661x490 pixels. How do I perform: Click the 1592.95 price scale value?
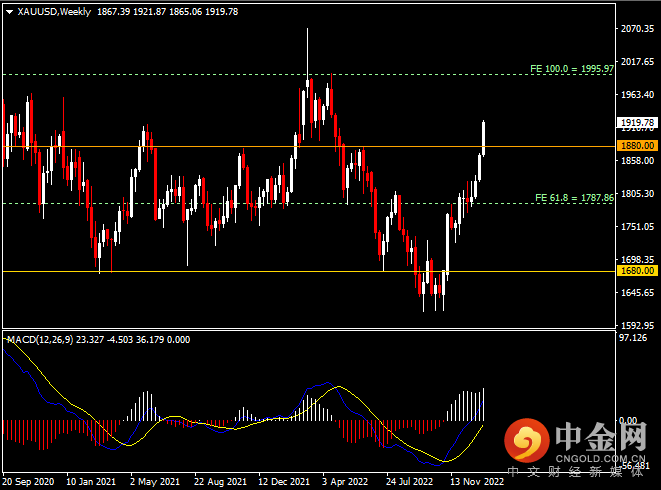pos(637,326)
